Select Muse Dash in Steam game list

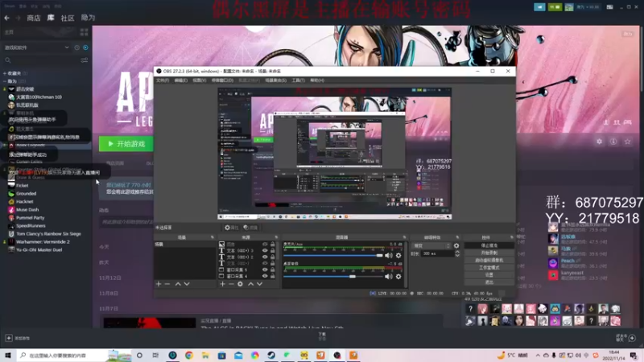coord(27,210)
